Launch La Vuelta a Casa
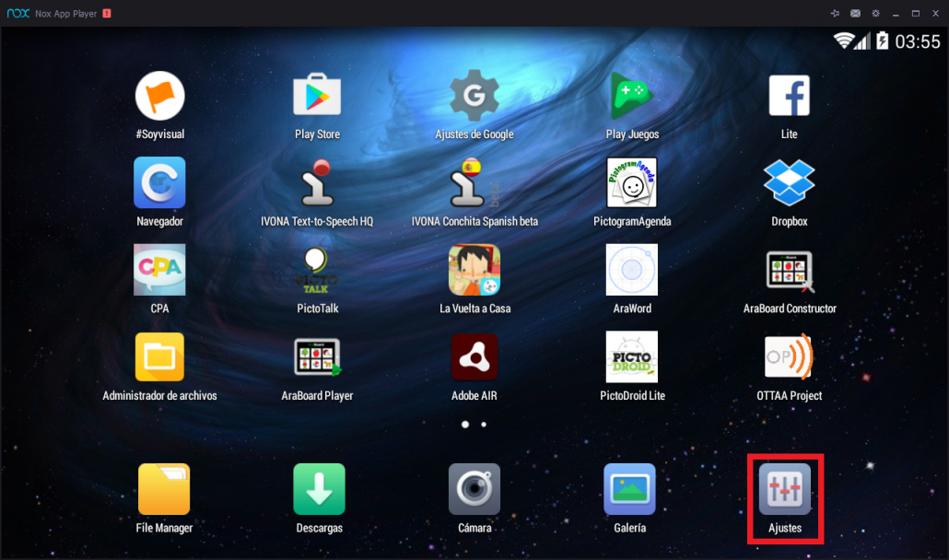This screenshot has height=560, width=949. pos(474,270)
